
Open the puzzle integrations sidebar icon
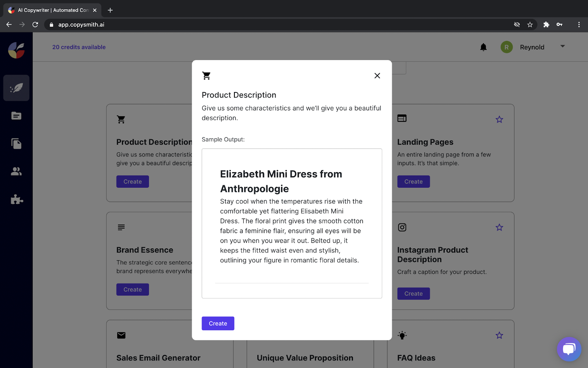pyautogui.click(x=17, y=199)
